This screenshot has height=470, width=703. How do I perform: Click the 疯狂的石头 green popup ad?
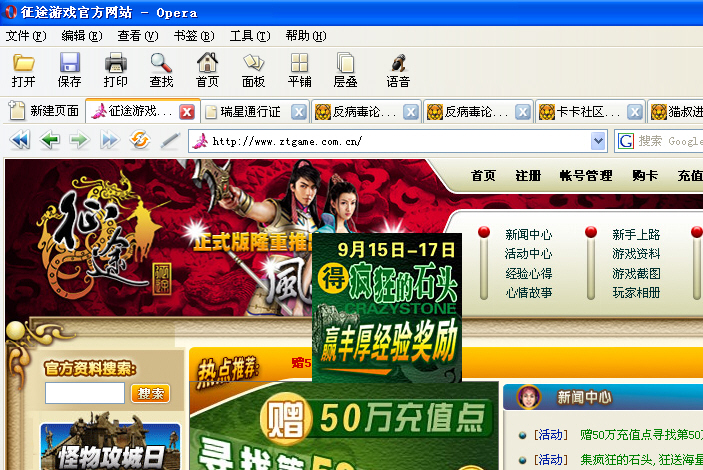pyautogui.click(x=387, y=308)
